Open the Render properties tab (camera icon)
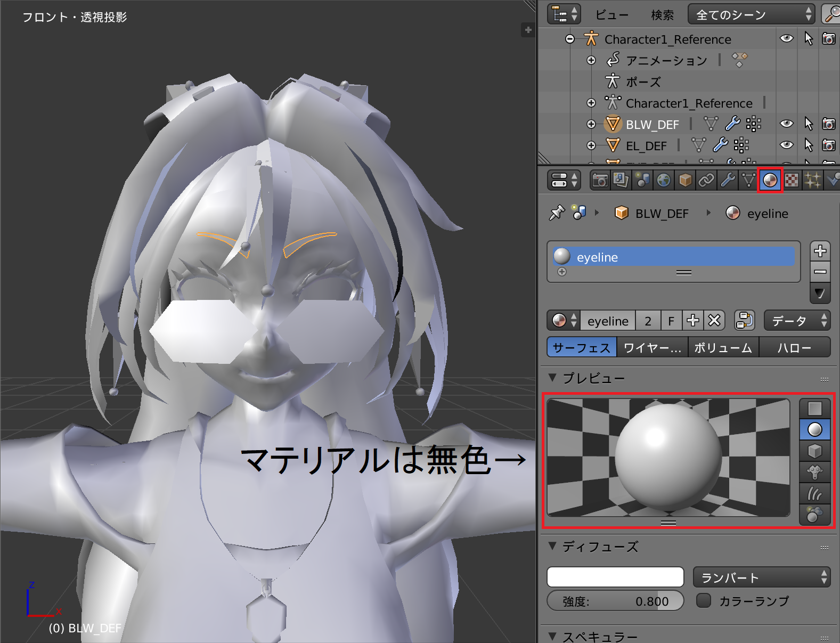This screenshot has height=643, width=840. point(600,181)
